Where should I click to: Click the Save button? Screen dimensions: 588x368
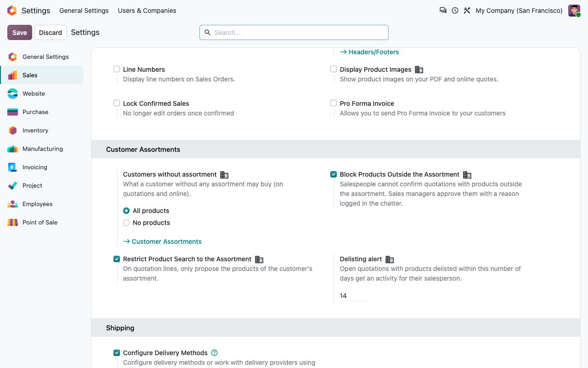[x=20, y=33]
